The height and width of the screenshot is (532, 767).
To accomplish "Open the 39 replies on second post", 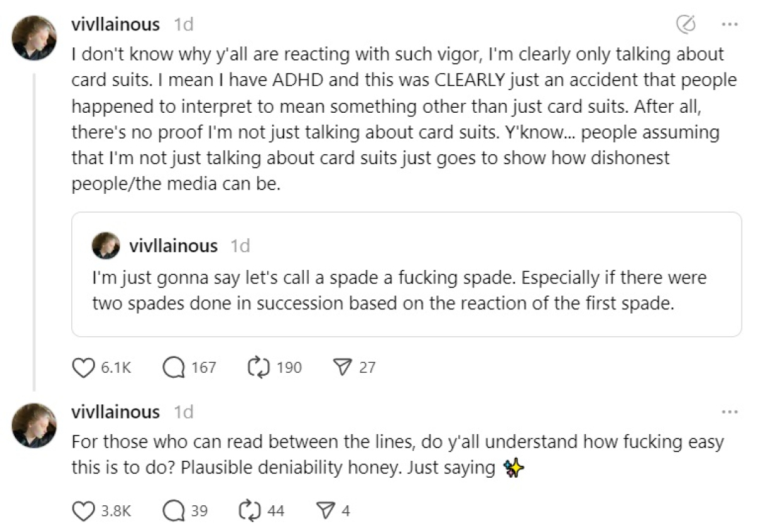I will (173, 510).
